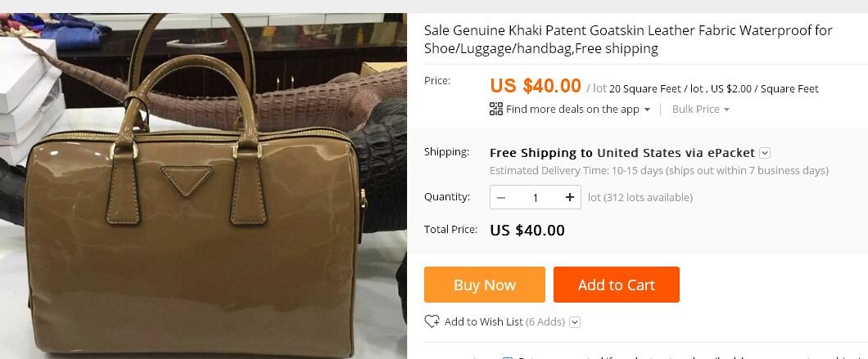Click the quantity input field

[536, 197]
